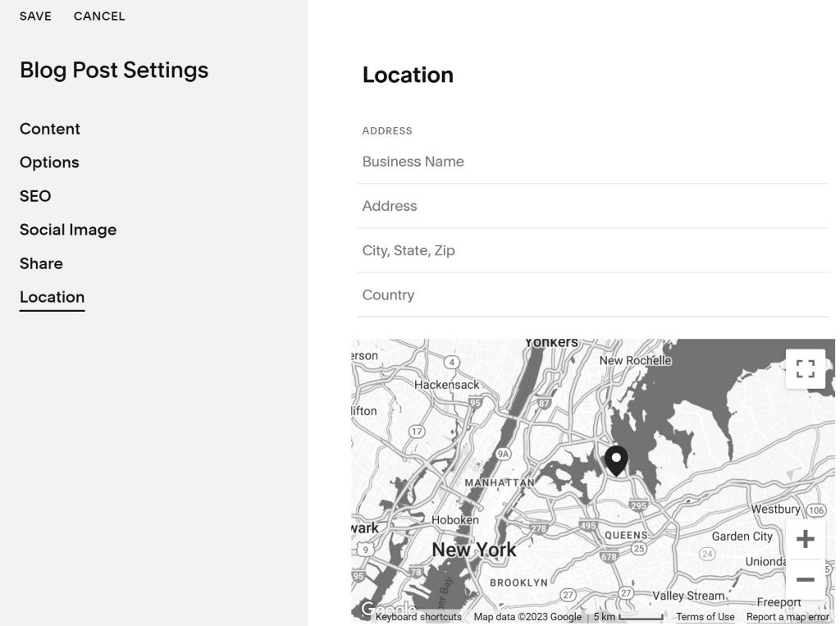The width and height of the screenshot is (840, 626).
Task: Select the Location tab
Action: [x=52, y=297]
